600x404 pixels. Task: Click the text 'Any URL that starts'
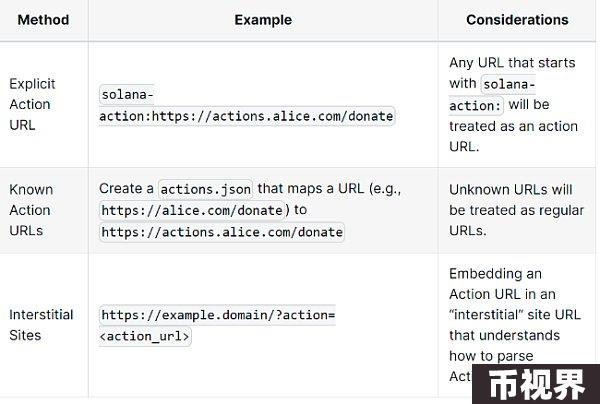512,62
